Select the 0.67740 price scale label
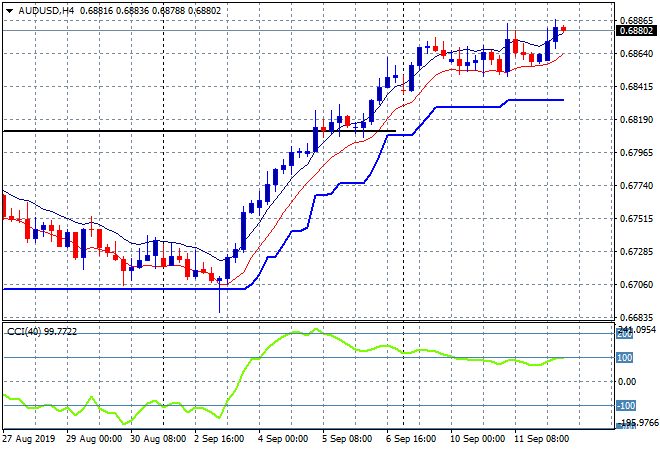Screen dimensions: 660x450 (x=636, y=186)
